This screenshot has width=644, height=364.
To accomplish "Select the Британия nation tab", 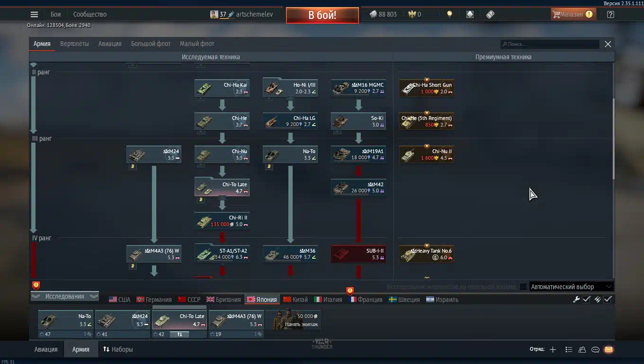I will click(224, 300).
